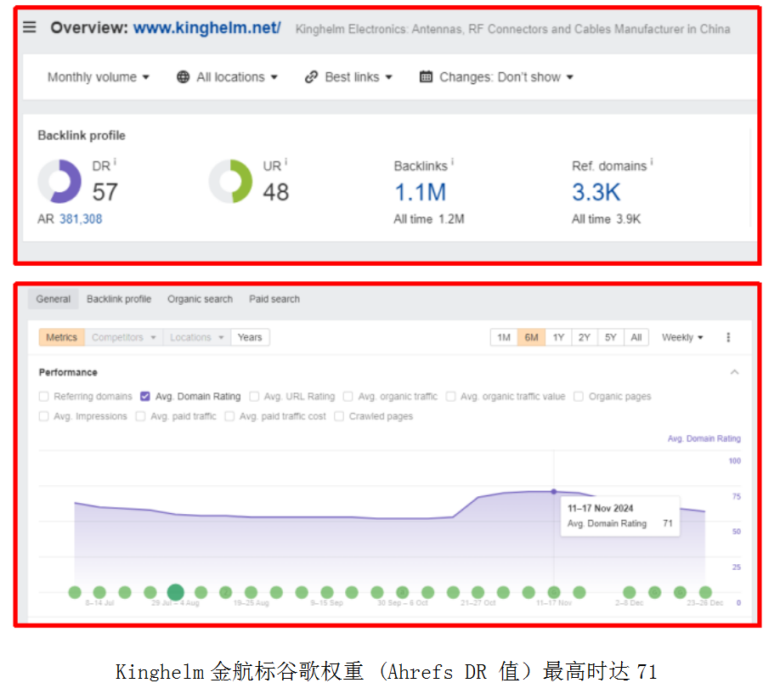
Task: Open the 1.1M backlinks value
Action: 420,192
